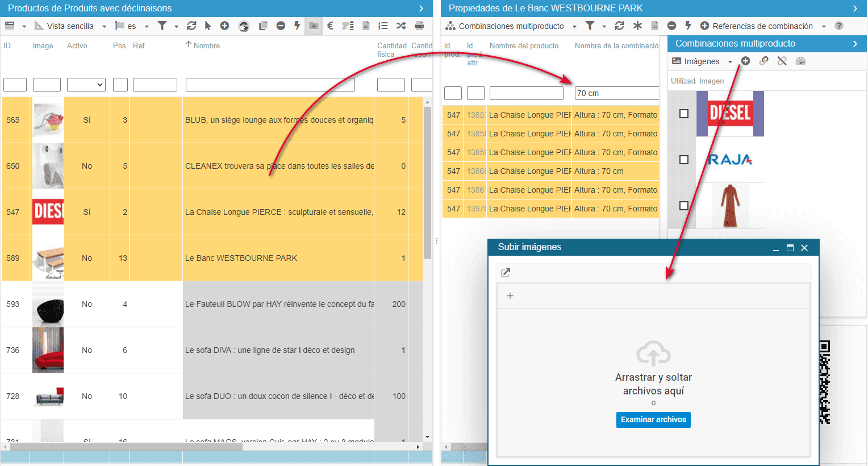Click the Examinar archivos button
Viewport: 868px width, 466px height.
pyautogui.click(x=653, y=419)
